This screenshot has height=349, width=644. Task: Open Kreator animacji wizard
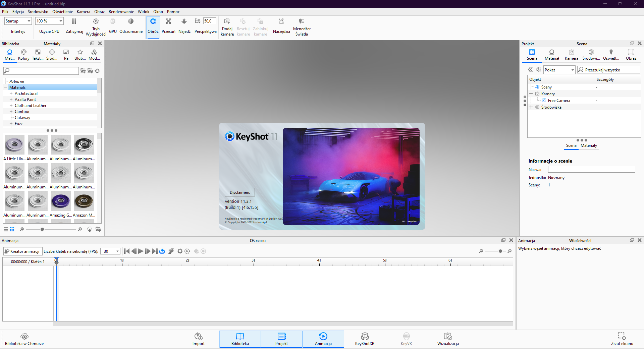22,251
